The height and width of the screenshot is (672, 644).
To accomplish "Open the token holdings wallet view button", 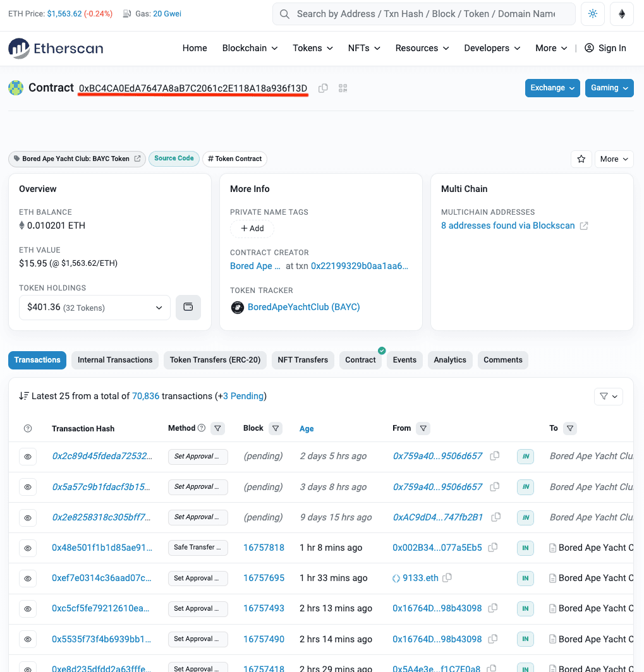I will coord(188,308).
